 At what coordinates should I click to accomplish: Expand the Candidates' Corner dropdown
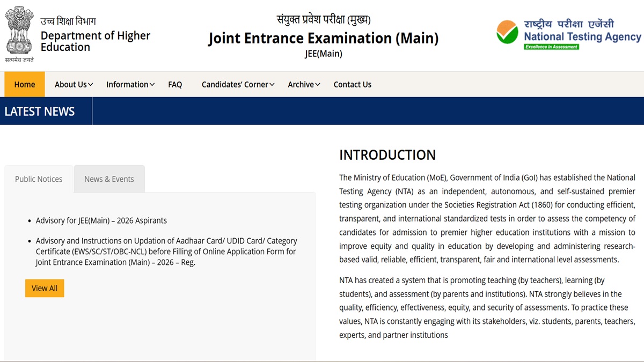pyautogui.click(x=238, y=84)
